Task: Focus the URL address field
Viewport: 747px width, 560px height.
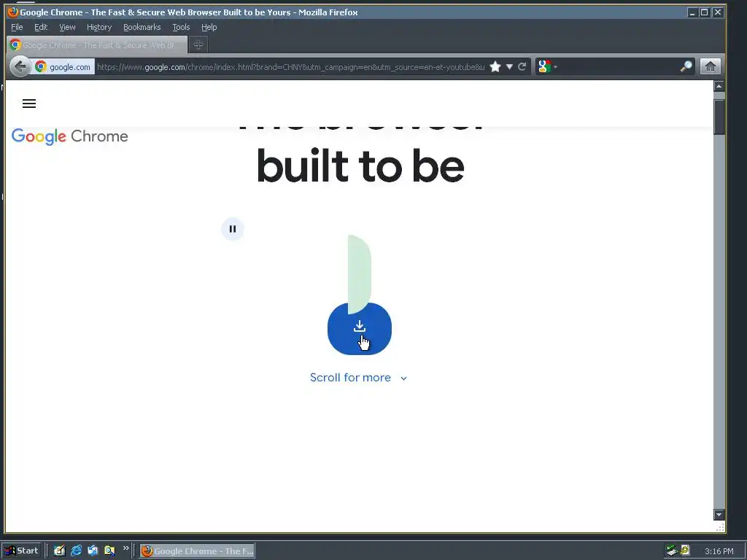Action: [290, 67]
